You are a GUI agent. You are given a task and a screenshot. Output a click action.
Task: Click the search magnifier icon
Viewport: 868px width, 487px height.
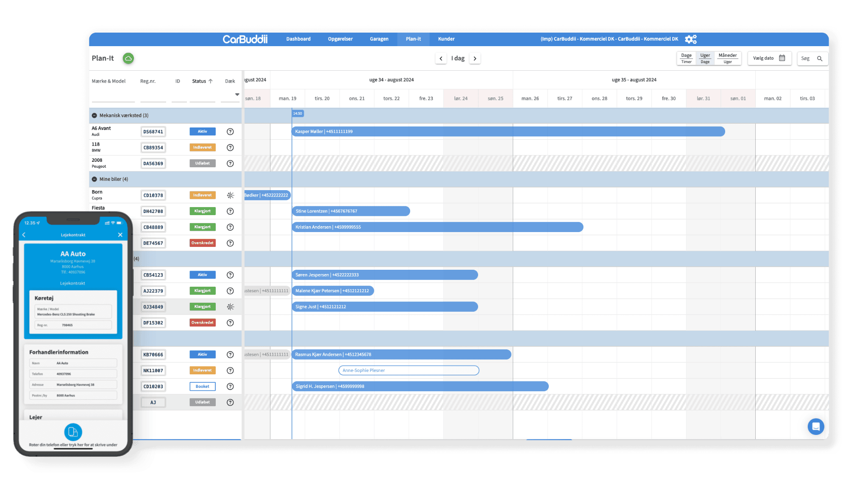tap(820, 58)
